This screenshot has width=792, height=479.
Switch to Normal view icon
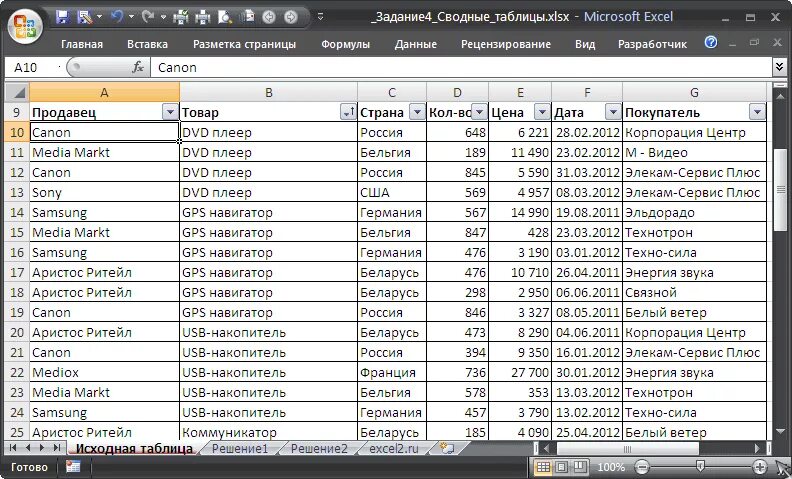tap(543, 467)
